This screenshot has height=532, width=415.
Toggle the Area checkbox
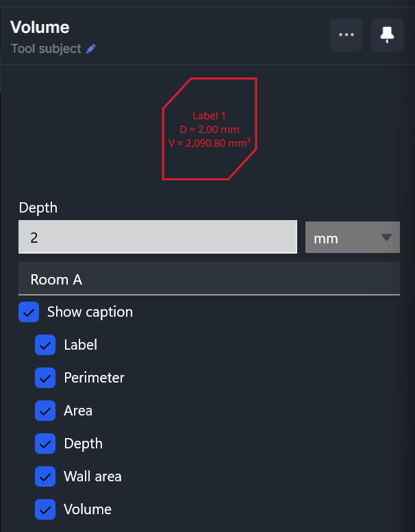point(45,411)
